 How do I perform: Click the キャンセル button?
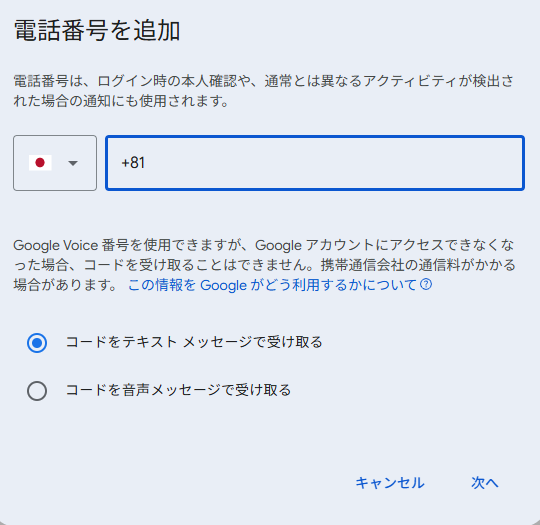coord(390,483)
